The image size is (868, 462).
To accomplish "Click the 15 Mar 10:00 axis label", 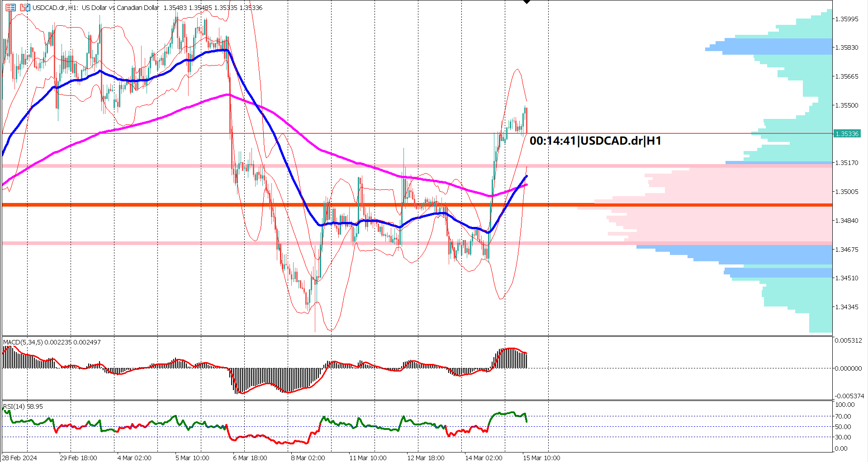I will (x=541, y=457).
